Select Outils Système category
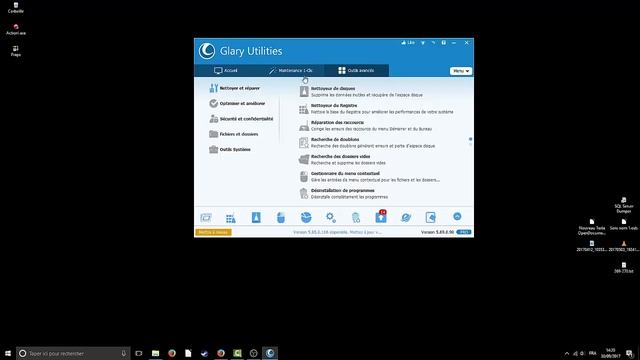Viewport: 640px width, 360px height. [230, 149]
